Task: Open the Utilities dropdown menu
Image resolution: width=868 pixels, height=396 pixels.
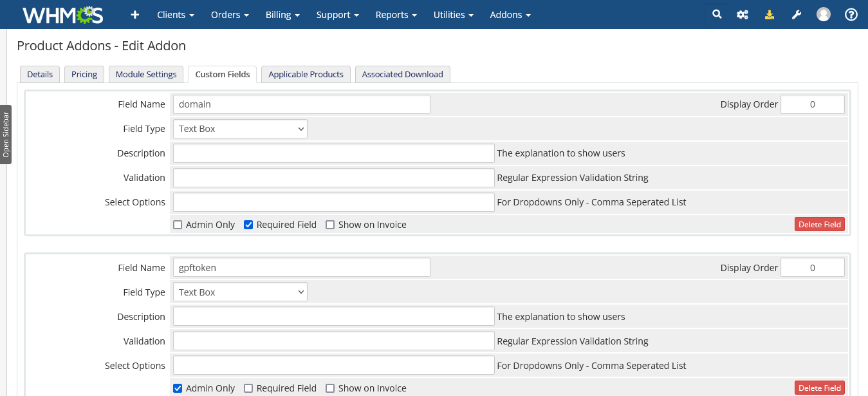Action: coord(454,15)
